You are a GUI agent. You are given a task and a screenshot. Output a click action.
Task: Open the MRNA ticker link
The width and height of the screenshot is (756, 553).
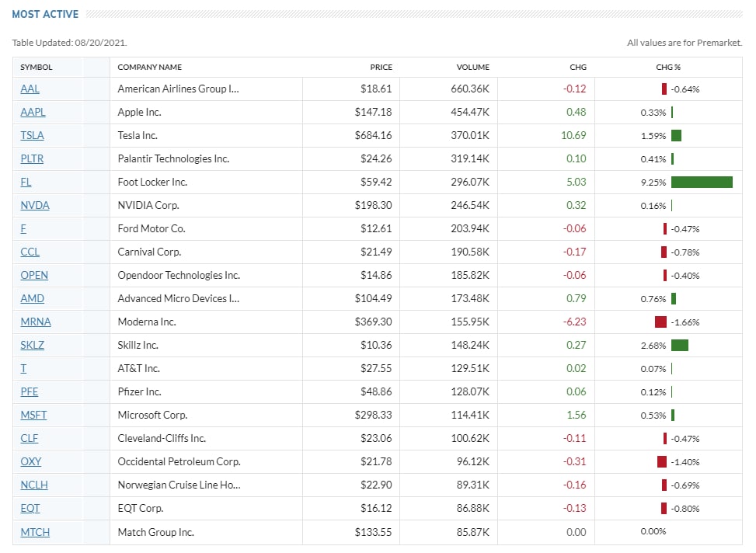click(36, 322)
